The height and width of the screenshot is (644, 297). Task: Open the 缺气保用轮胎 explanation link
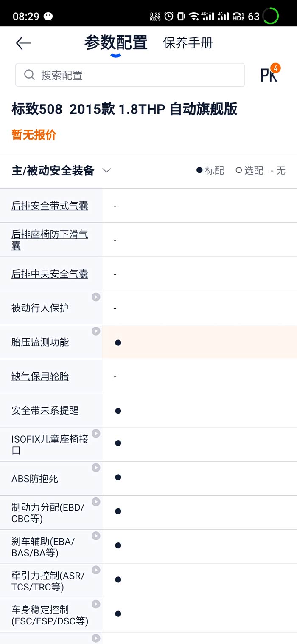click(x=40, y=376)
